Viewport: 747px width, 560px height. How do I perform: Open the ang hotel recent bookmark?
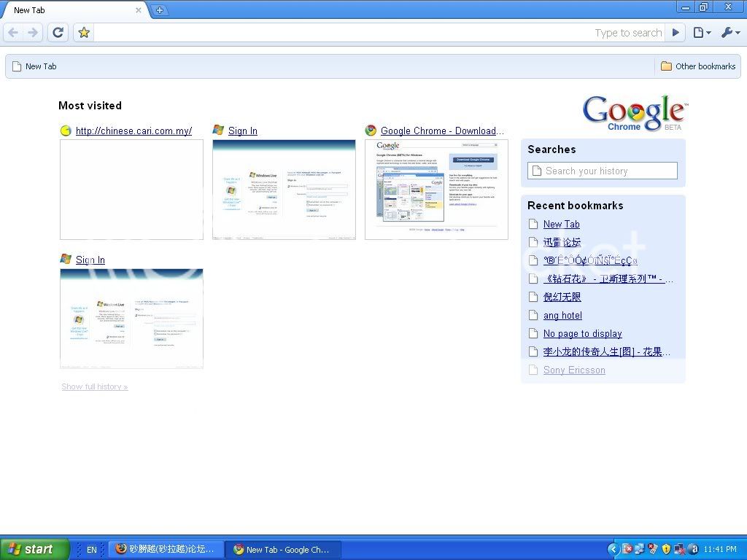tap(562, 315)
